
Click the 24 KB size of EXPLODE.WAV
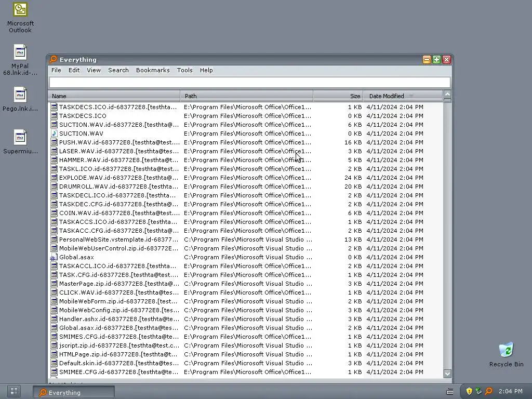353,178
